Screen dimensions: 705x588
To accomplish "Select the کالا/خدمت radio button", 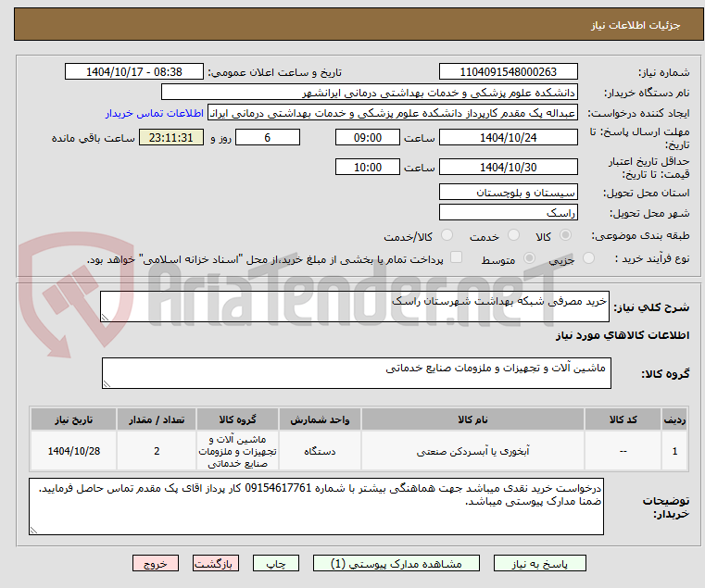I will (447, 235).
